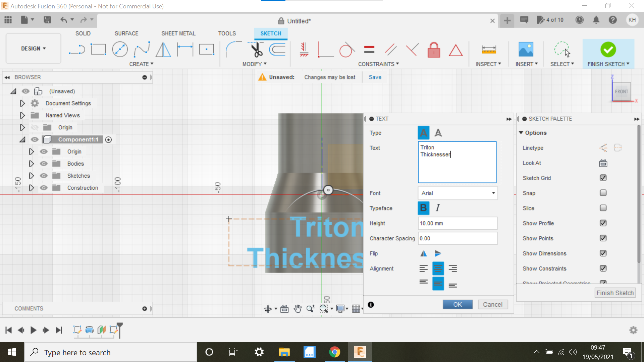Enable the Snap checkbox
The height and width of the screenshot is (362, 644).
coord(603,193)
